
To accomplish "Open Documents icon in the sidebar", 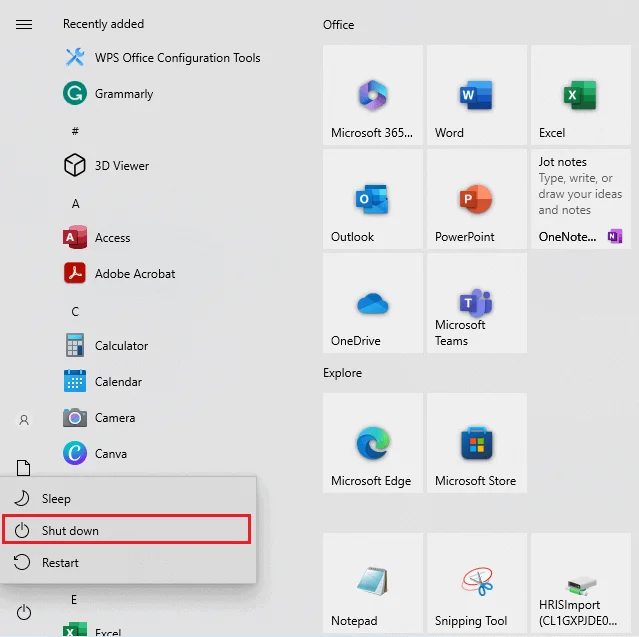I will point(24,467).
